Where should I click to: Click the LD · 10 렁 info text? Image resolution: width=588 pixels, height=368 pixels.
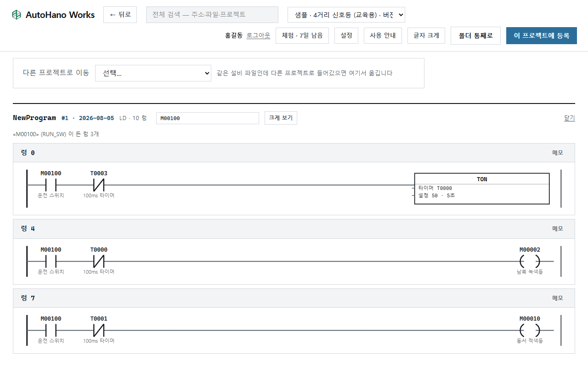(x=133, y=118)
